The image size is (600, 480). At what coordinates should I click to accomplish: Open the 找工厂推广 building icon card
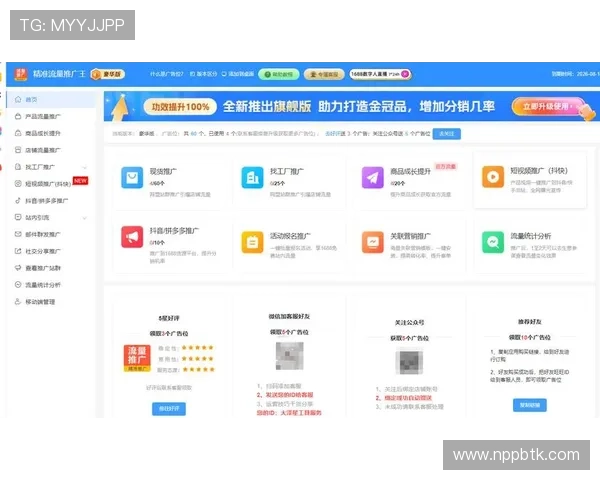253,178
